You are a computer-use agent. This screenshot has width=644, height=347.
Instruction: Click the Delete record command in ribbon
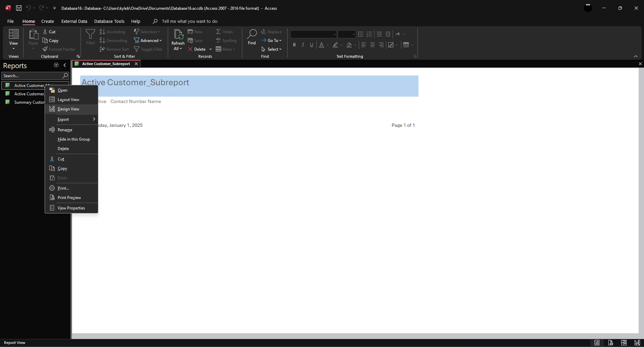(x=197, y=49)
